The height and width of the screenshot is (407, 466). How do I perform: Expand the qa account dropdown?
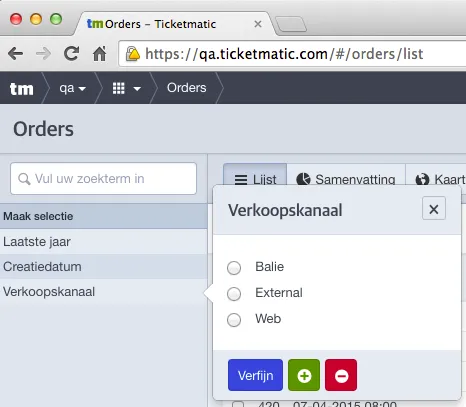[x=72, y=88]
